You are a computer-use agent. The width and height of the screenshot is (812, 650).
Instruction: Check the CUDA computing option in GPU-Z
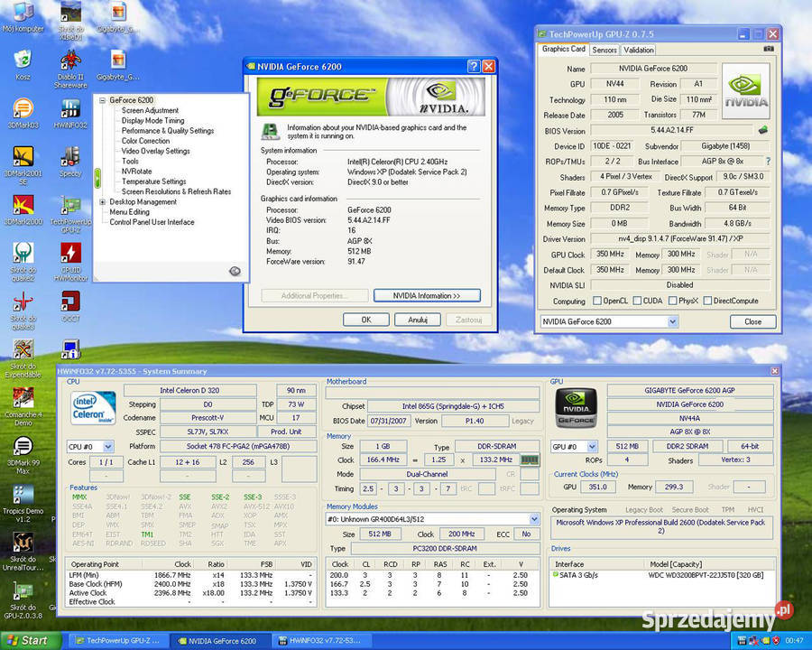[x=638, y=301]
